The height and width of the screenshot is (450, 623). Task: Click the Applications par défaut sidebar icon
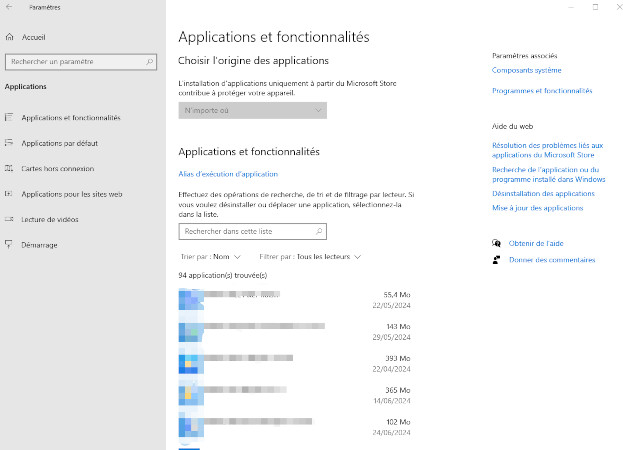pyautogui.click(x=9, y=143)
